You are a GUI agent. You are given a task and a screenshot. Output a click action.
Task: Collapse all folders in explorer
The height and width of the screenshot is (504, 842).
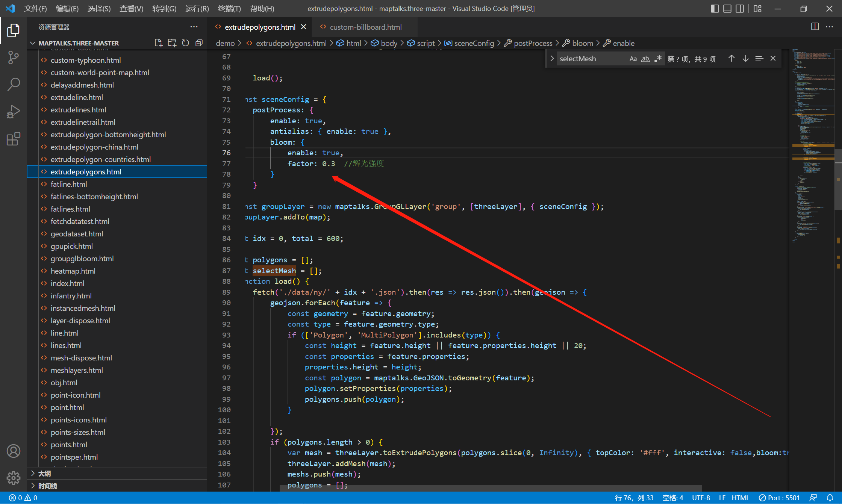point(199,43)
